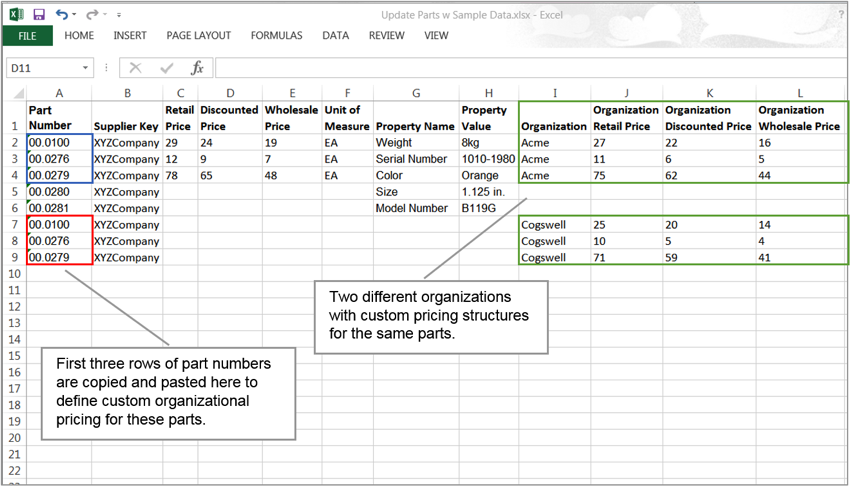The height and width of the screenshot is (487, 851).
Task: Select row 5 header
Action: [x=14, y=192]
